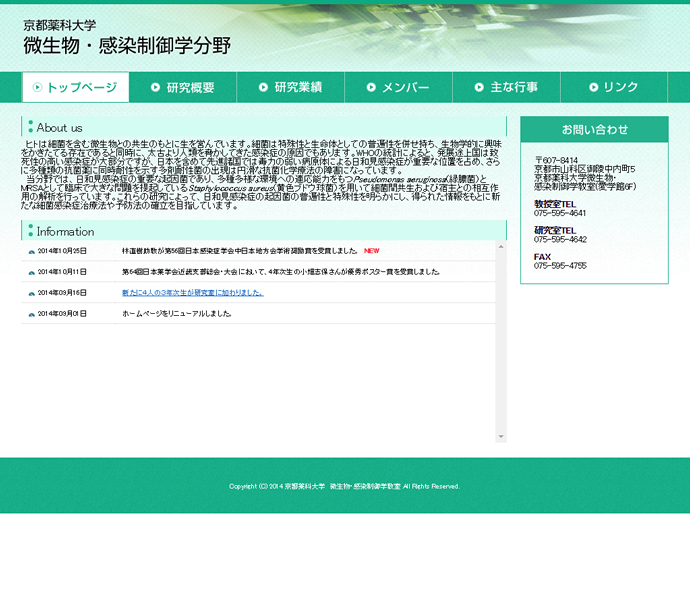690x600 pixels.
Task: Go to the 研究業績 tab
Action: pyautogui.click(x=290, y=87)
